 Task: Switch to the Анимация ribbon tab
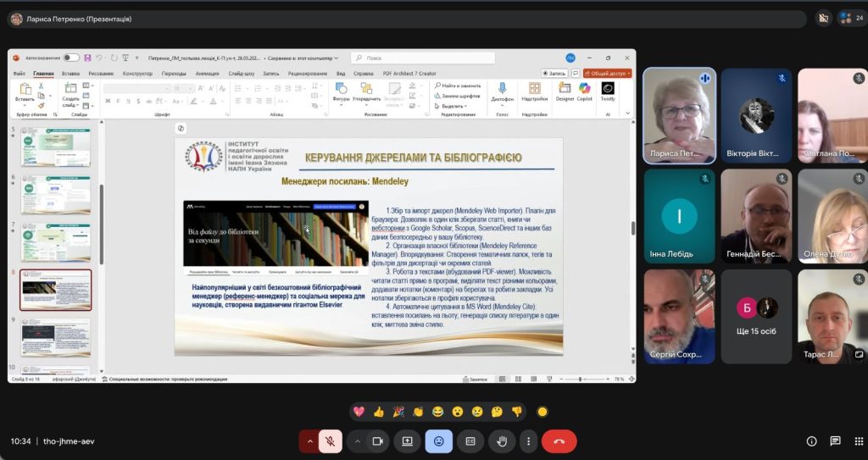pos(207,73)
